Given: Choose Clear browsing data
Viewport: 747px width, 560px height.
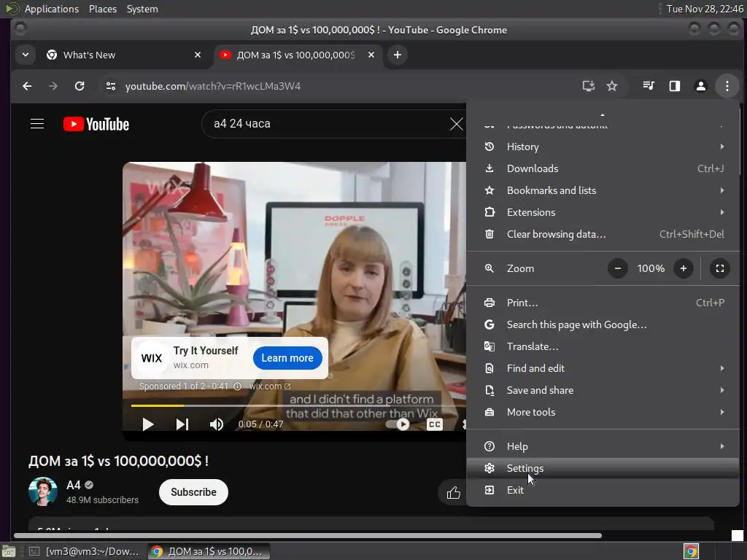Looking at the screenshot, I should [x=603, y=234].
